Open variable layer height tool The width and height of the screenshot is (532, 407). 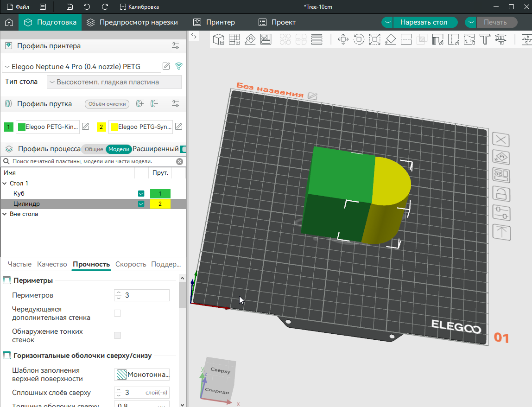(x=317, y=39)
